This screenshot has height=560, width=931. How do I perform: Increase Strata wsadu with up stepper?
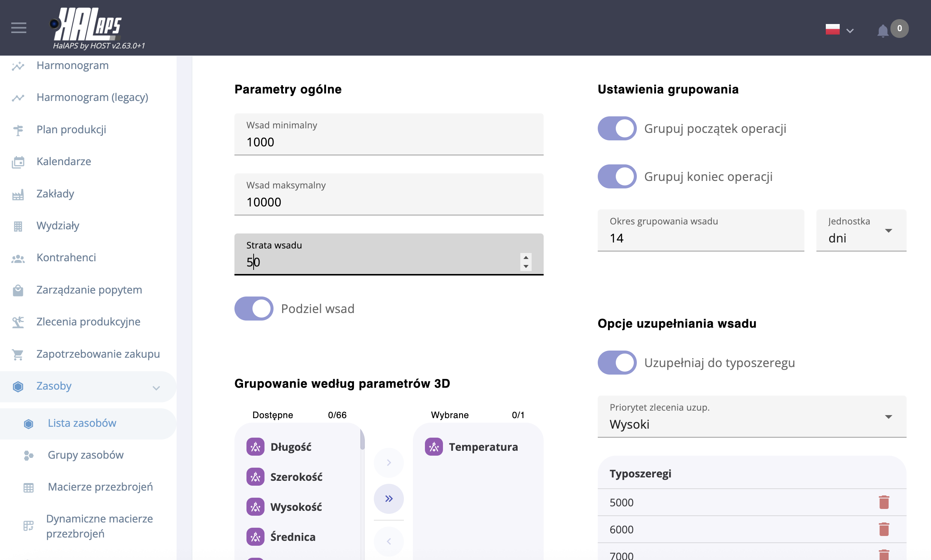(526, 258)
